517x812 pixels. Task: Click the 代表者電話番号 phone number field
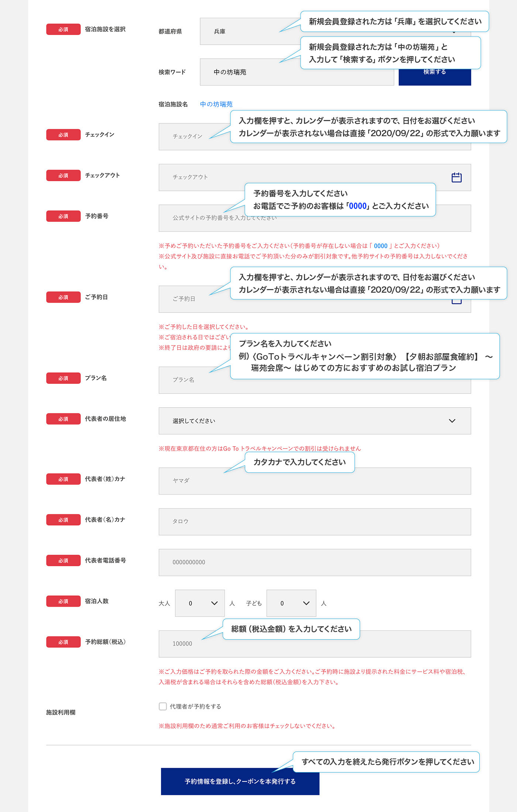point(315,562)
